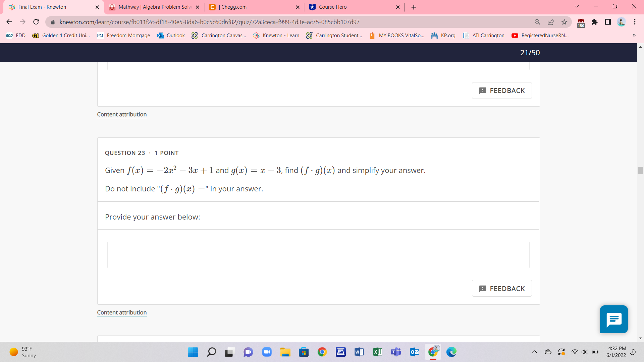The image size is (644, 362).
Task: Open the Chrome three-dot menu
Action: 635,22
